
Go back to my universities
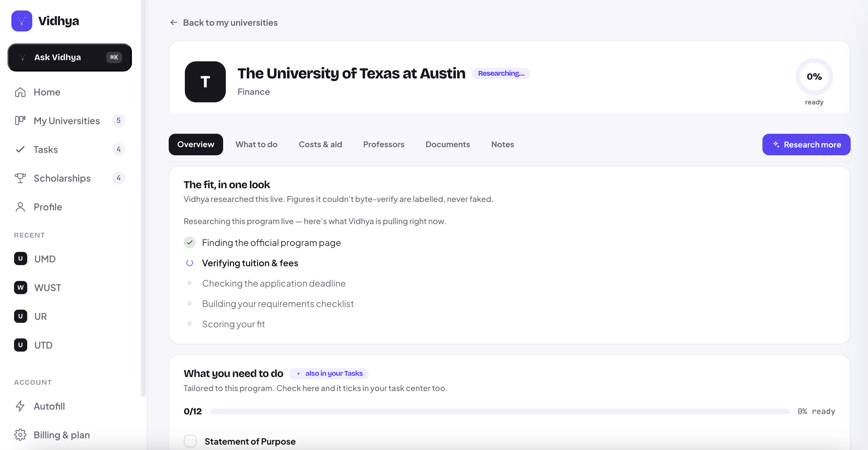click(224, 22)
